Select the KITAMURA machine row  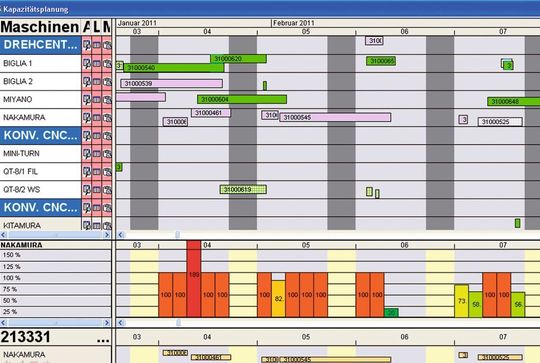[x=41, y=225]
